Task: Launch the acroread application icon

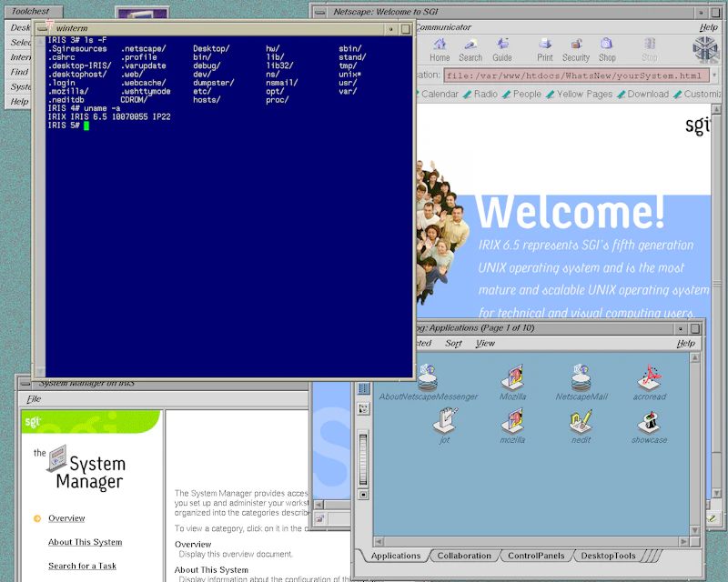Action: pyautogui.click(x=650, y=376)
